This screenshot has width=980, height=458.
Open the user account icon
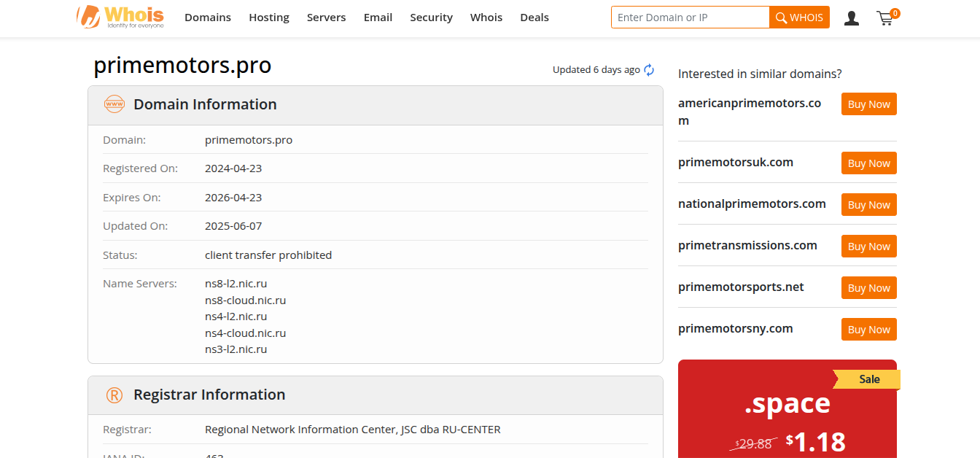pyautogui.click(x=851, y=18)
